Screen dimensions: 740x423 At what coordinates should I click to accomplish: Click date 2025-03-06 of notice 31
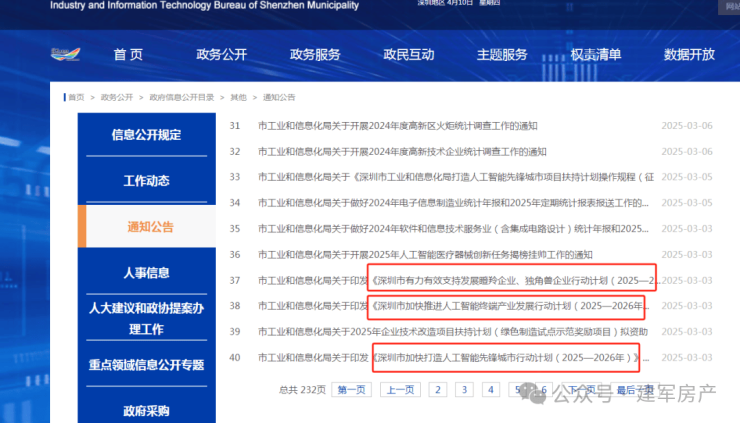687,126
